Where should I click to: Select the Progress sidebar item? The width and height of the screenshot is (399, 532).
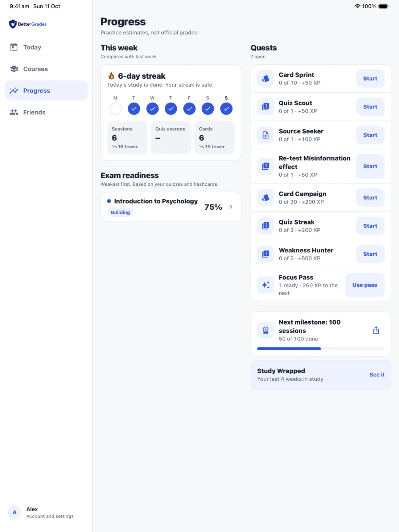point(46,91)
